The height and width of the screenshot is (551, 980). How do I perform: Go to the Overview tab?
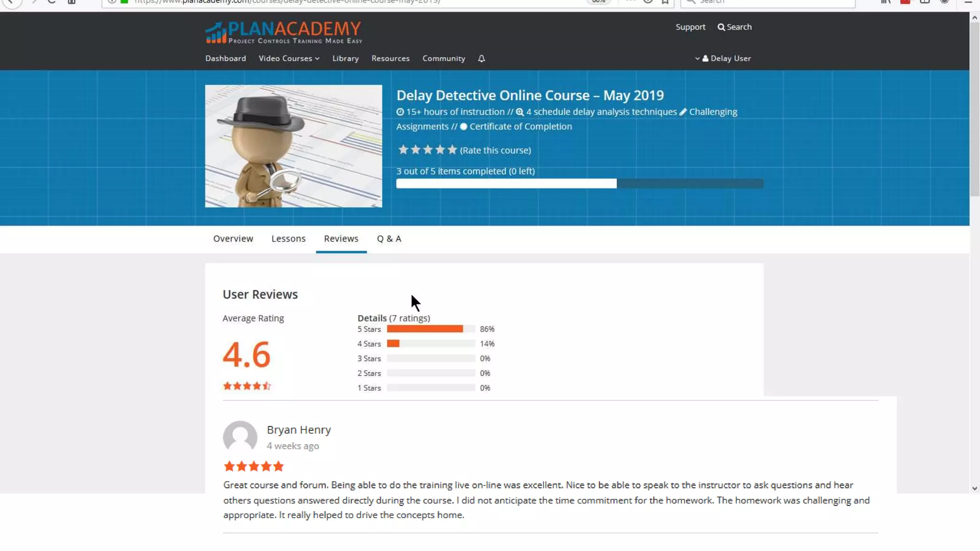pyautogui.click(x=233, y=239)
